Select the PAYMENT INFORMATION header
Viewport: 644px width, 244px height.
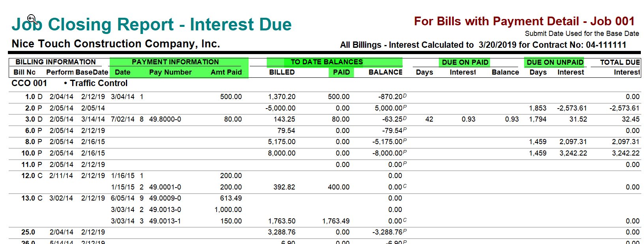[175, 62]
